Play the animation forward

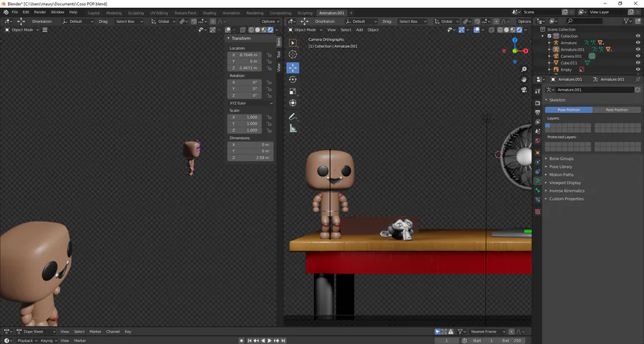click(270, 340)
